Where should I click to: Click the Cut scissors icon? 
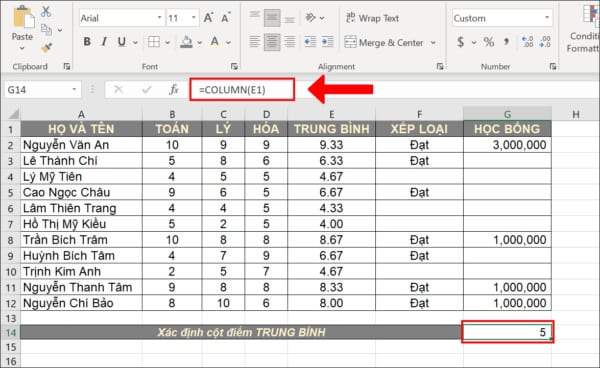(46, 11)
